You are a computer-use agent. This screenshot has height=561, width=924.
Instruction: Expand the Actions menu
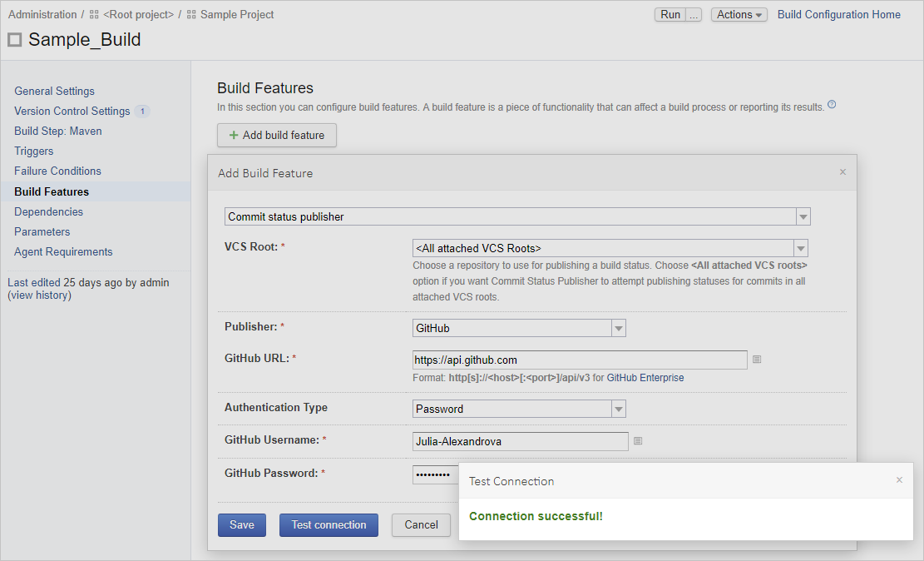pos(739,14)
